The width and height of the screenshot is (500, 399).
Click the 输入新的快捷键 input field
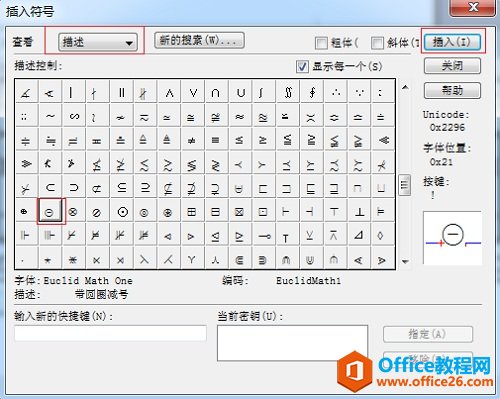(x=110, y=333)
